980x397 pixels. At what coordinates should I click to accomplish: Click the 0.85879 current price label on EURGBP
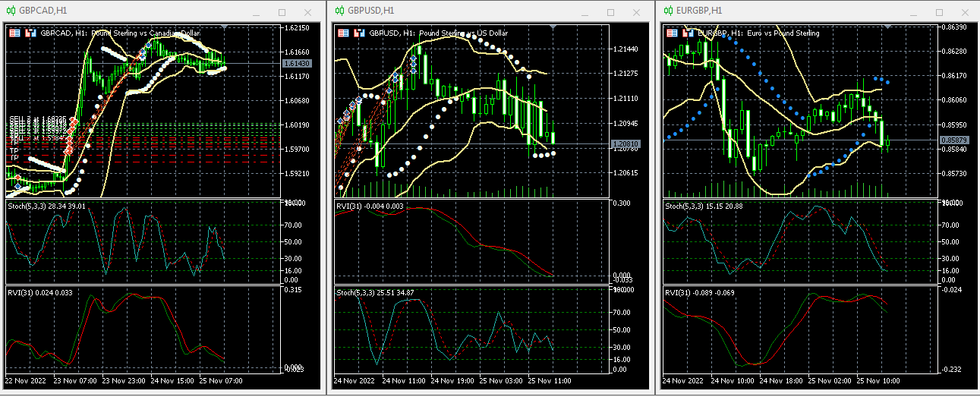coord(953,140)
